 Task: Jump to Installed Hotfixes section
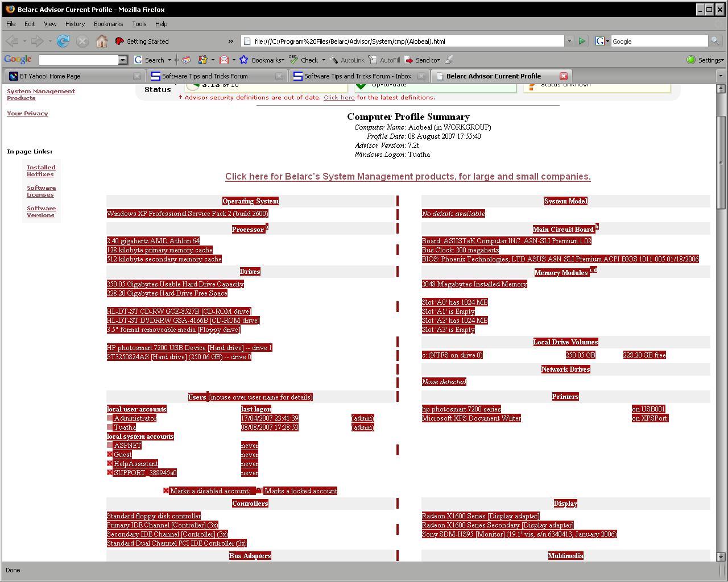41,171
